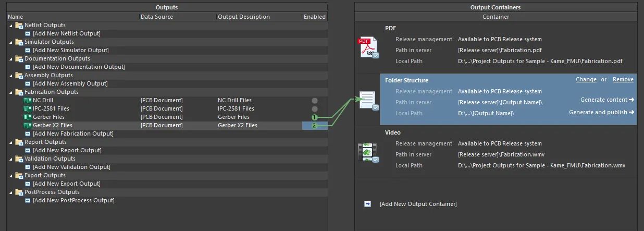Select the Gerber X2 Files row name
644x231 pixels.
[53, 125]
